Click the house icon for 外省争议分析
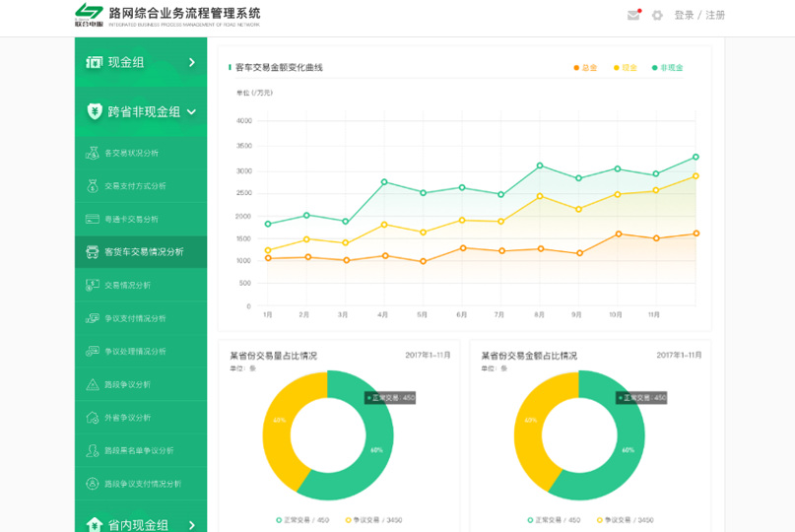 93,418
